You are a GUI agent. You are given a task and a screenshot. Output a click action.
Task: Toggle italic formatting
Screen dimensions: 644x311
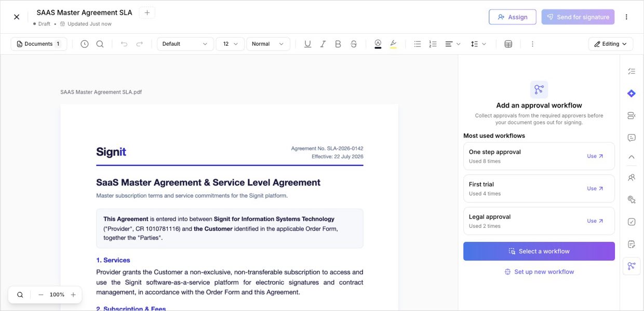[x=323, y=44]
